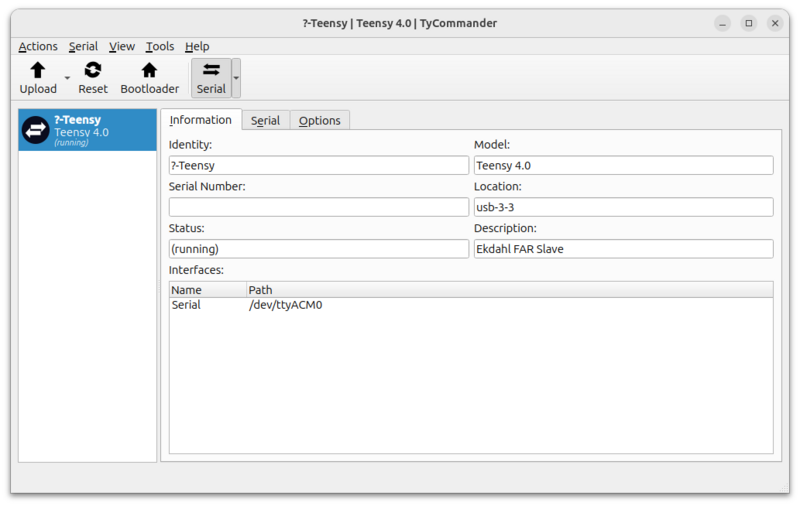Open the Actions menu
Viewport: 800px width, 506px height.
click(38, 46)
